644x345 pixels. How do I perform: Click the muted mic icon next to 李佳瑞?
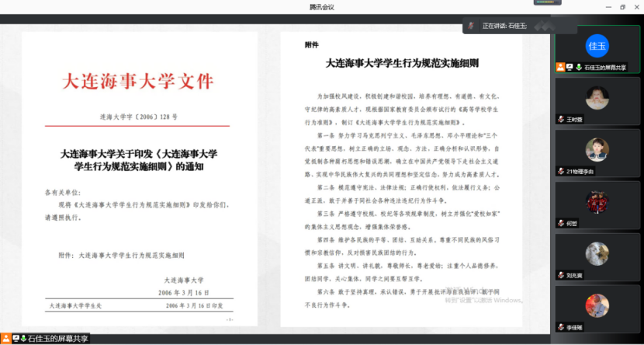click(x=560, y=327)
